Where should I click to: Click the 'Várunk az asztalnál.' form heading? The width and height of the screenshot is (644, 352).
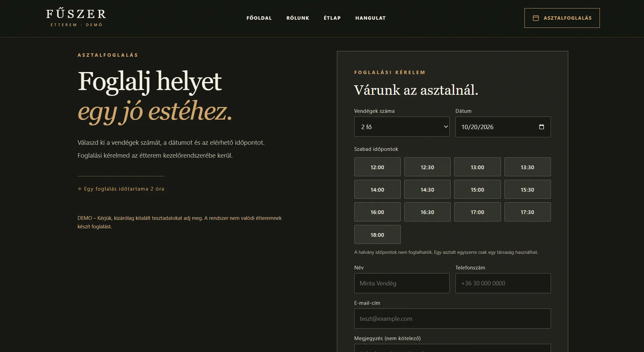416,90
